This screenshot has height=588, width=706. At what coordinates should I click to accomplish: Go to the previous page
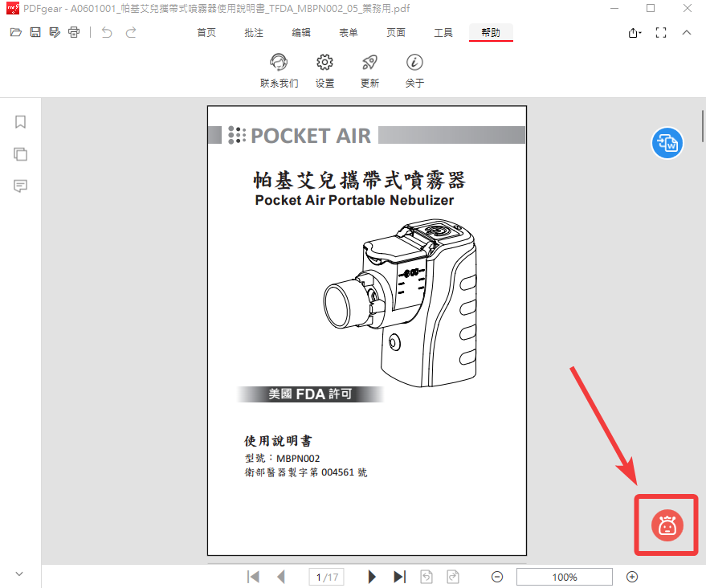281,577
